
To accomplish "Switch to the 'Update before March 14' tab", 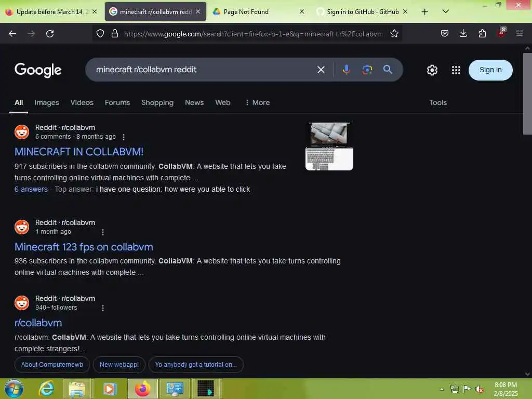I will click(51, 12).
